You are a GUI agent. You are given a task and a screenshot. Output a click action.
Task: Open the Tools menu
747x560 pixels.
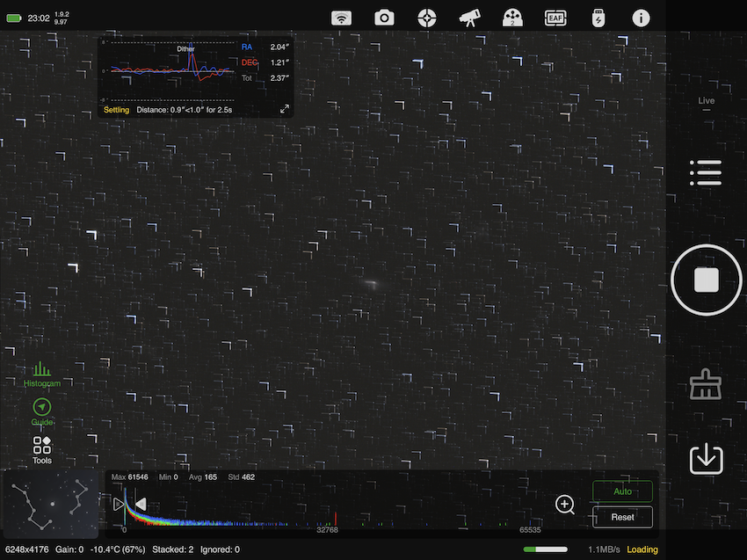(42, 450)
